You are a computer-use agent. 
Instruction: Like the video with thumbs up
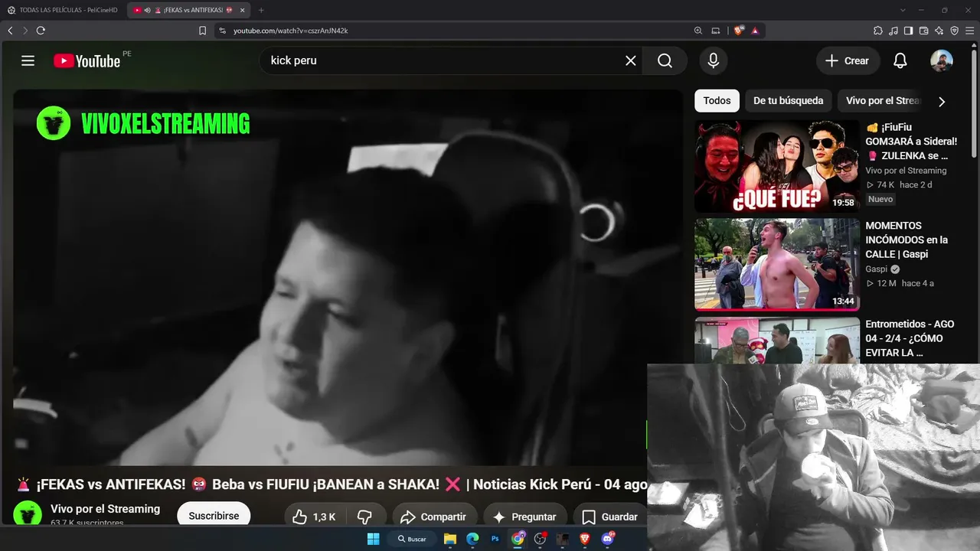pyautogui.click(x=314, y=517)
